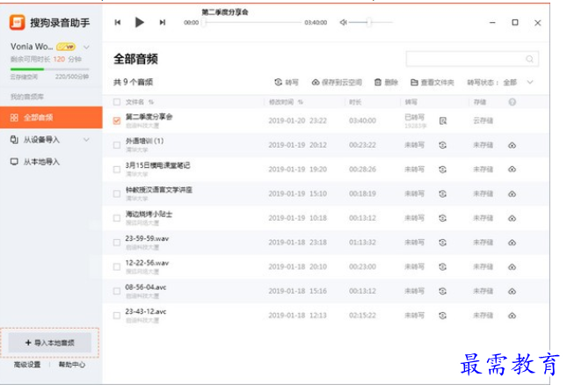
Task: Click the search magnifier icon
Action: pos(529,59)
